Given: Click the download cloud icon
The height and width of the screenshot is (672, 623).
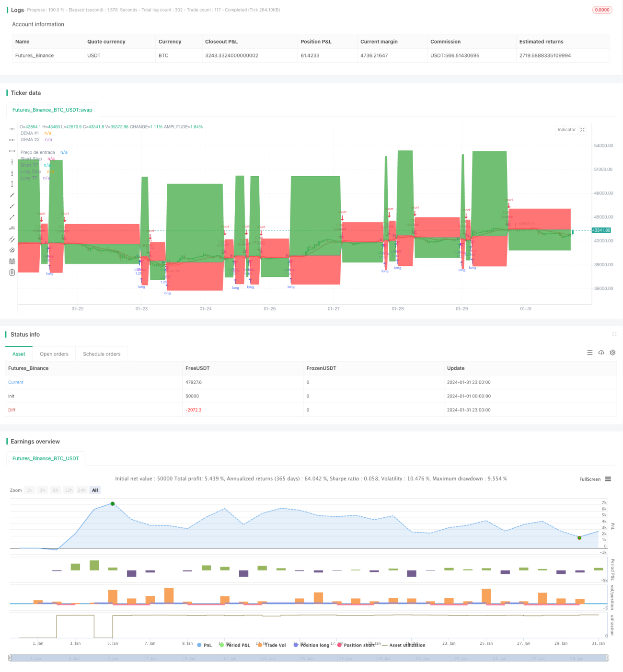Looking at the screenshot, I should coord(601,353).
